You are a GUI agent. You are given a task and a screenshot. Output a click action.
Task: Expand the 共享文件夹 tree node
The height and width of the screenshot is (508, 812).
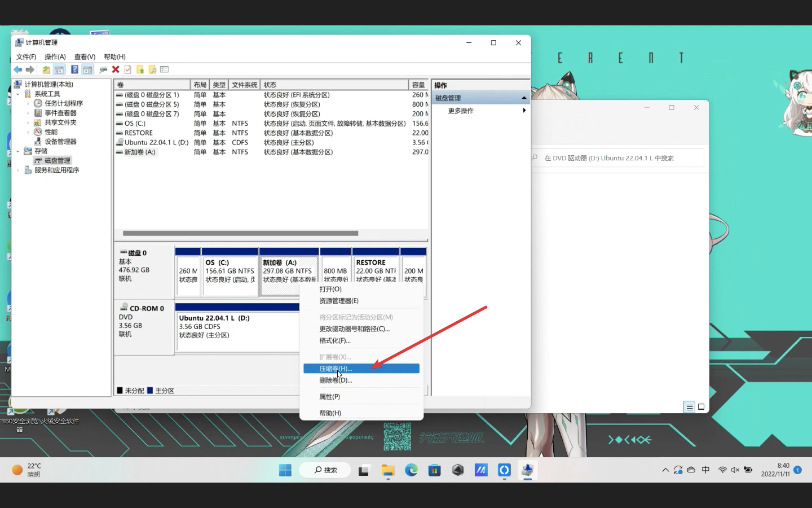28,123
